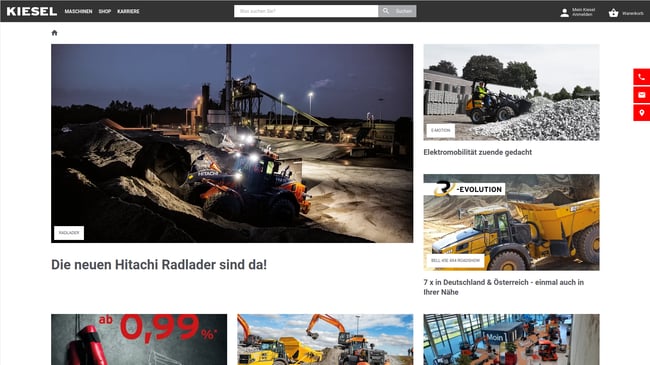Open Mein Kiesel Anmelden link
The image size is (650, 365).
coord(583,12)
